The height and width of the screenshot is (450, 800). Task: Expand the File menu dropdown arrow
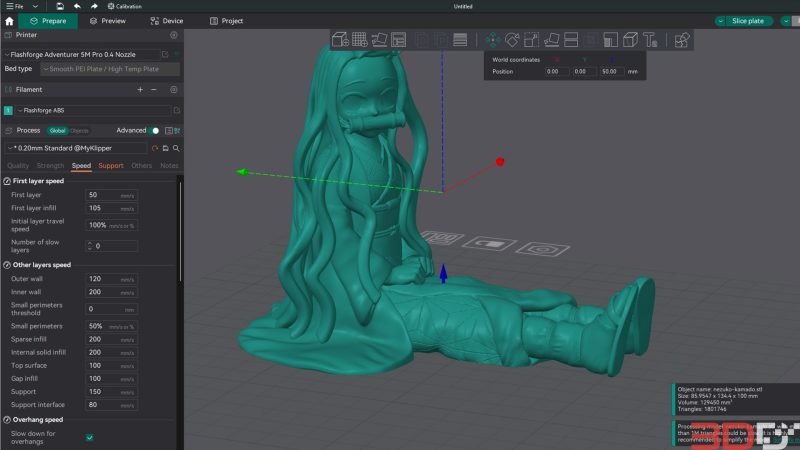35,6
